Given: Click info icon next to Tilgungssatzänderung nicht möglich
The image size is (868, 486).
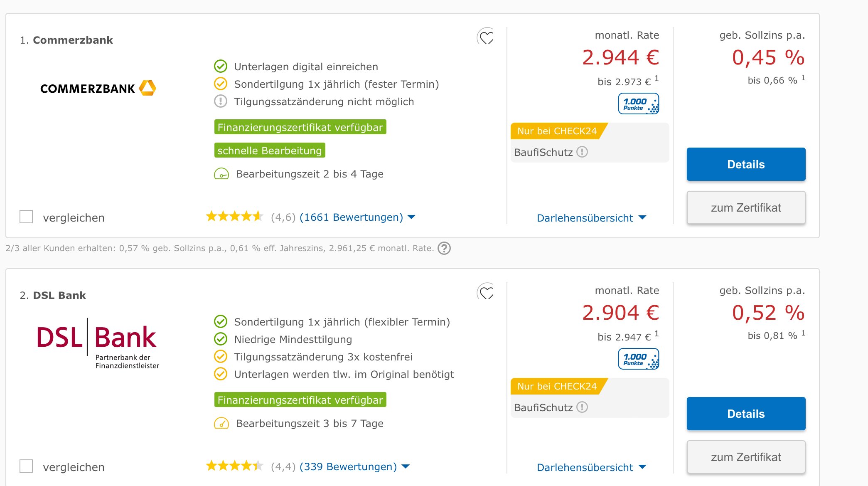Looking at the screenshot, I should tap(221, 101).
